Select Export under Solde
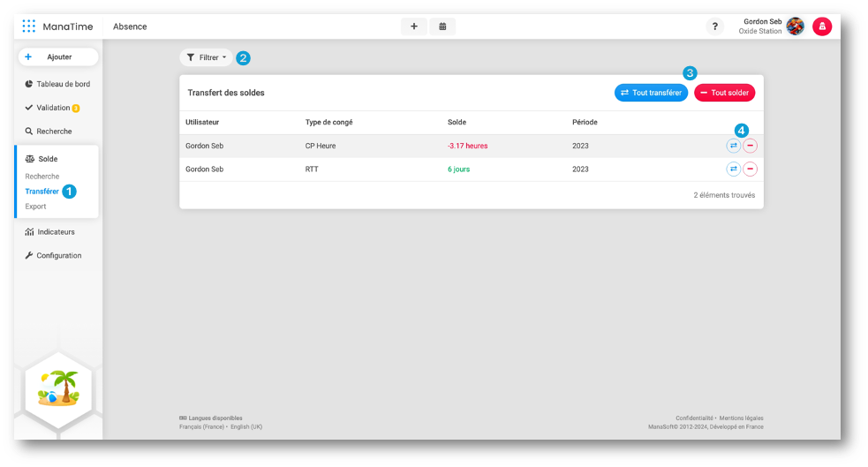 35,207
